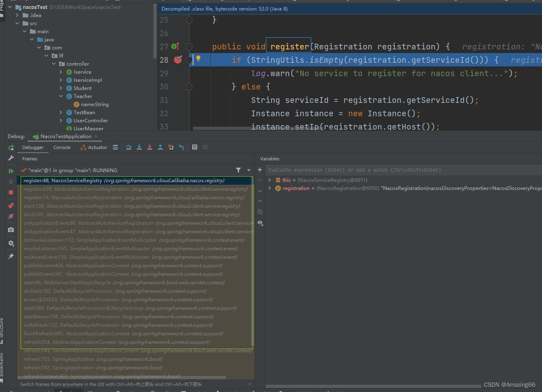
Task: Click the copy icon in Variables toolbar
Action: (260, 211)
